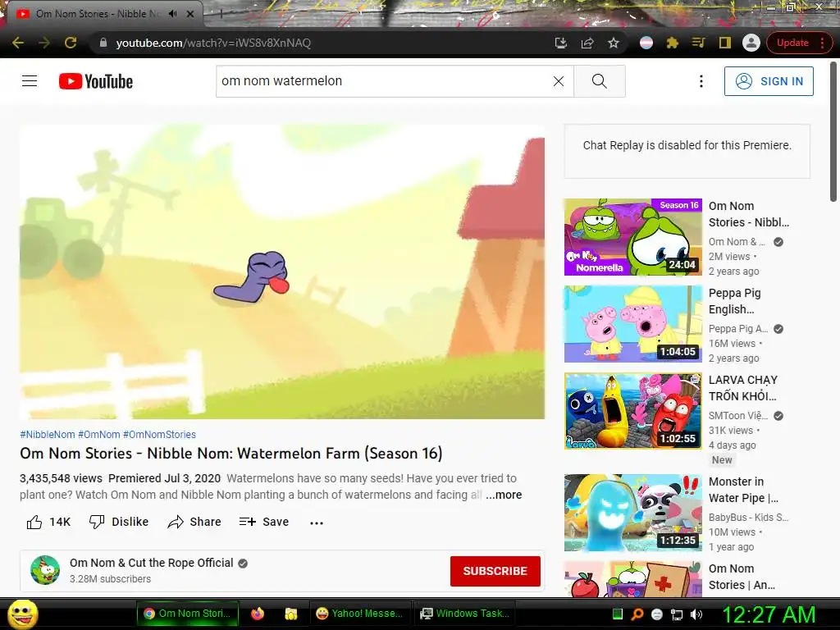Viewport: 840px width, 630px height.
Task: Click the Dislike thumbs down button
Action: [x=118, y=522]
